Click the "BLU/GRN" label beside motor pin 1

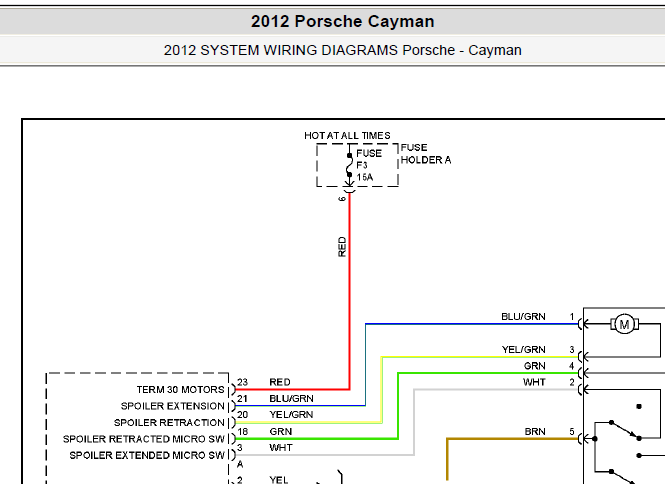(x=523, y=316)
